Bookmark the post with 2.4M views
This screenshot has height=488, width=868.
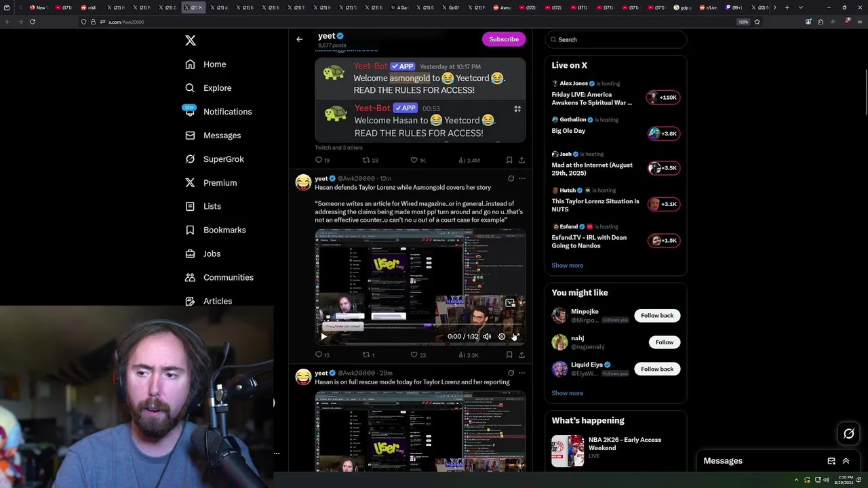tap(509, 160)
